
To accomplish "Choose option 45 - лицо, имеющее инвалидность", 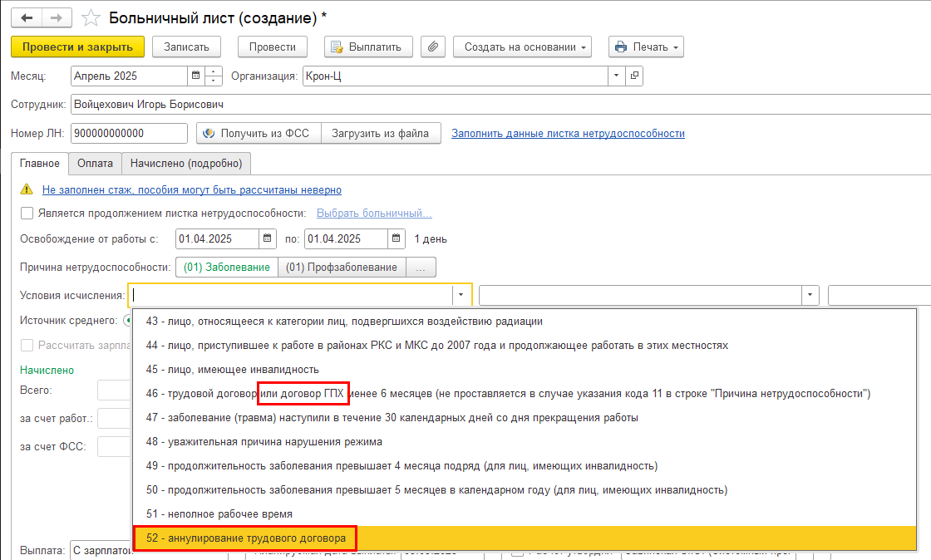I will pos(525,370).
